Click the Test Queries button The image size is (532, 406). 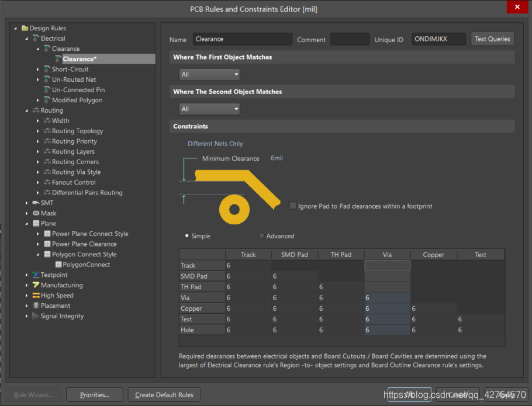(x=492, y=39)
